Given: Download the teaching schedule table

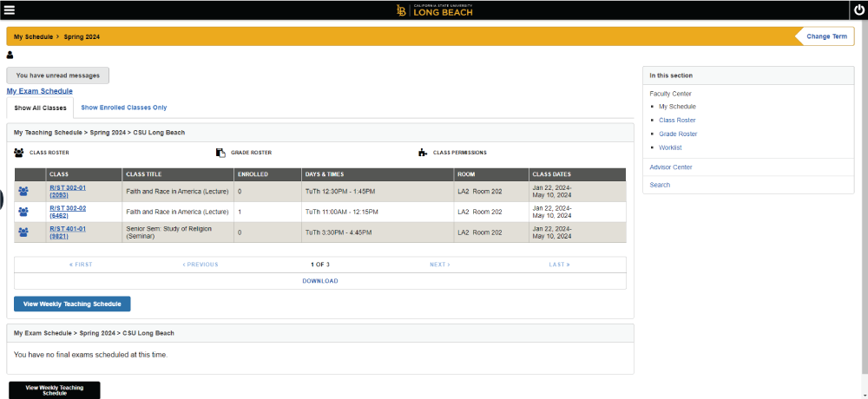Looking at the screenshot, I should [319, 281].
